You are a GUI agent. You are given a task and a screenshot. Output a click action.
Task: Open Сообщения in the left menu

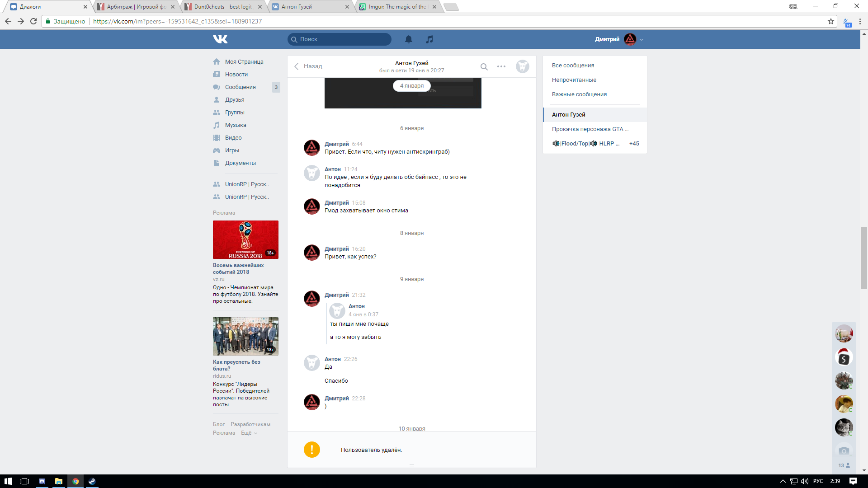[240, 87]
